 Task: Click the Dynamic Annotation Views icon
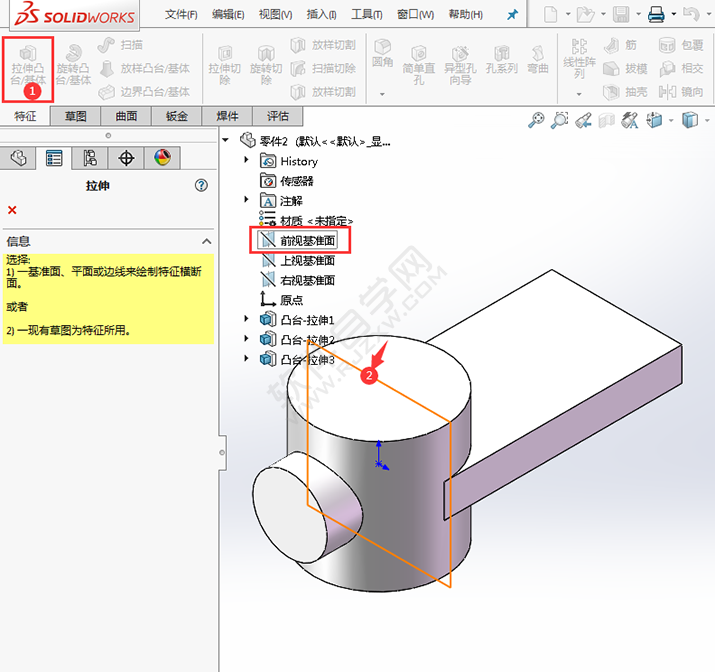click(x=630, y=120)
